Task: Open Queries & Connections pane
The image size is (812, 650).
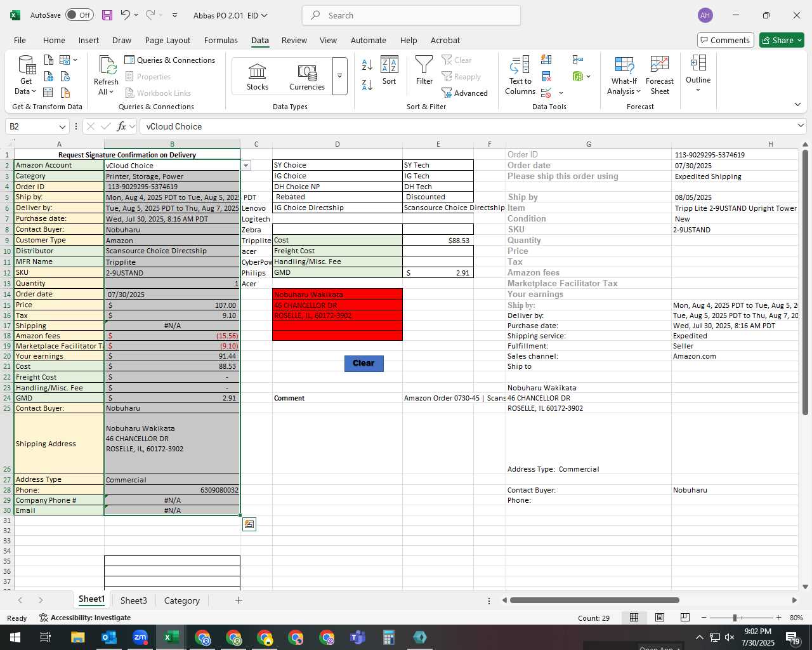Action: tap(170, 60)
